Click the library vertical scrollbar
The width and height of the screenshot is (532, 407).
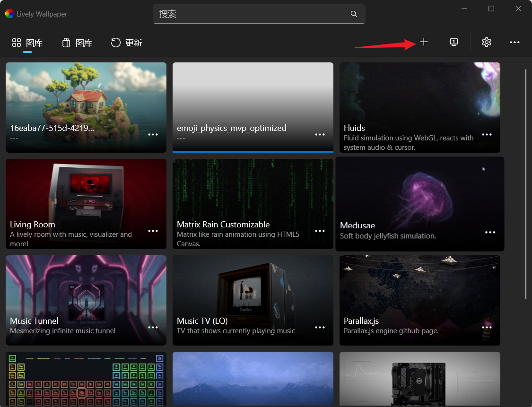coord(525,184)
